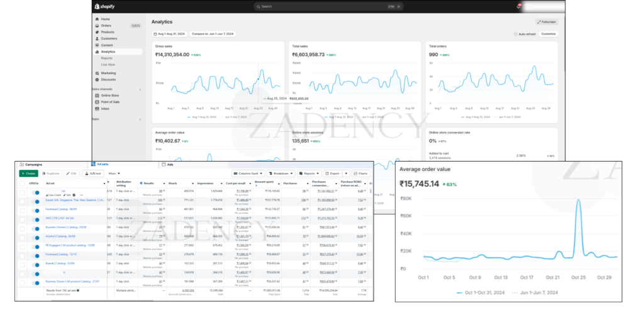Expand the Sales channels section chevron
This screenshot has height=322, width=644.
coord(140,89)
